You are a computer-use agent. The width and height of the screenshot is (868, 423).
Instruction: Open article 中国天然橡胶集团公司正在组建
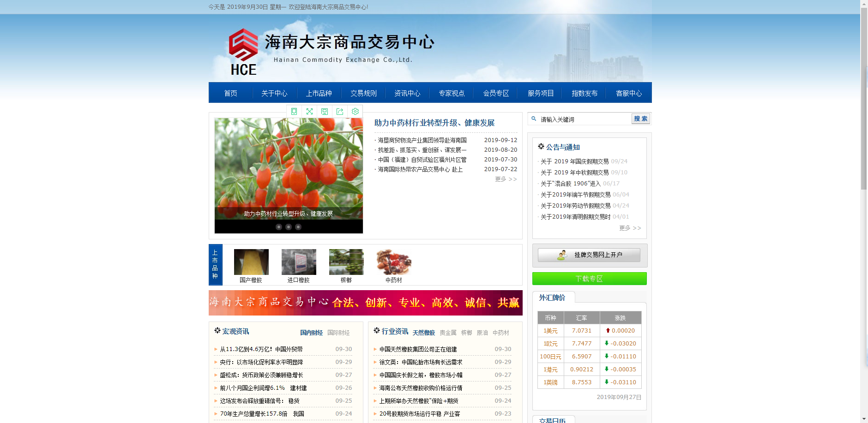(x=418, y=349)
